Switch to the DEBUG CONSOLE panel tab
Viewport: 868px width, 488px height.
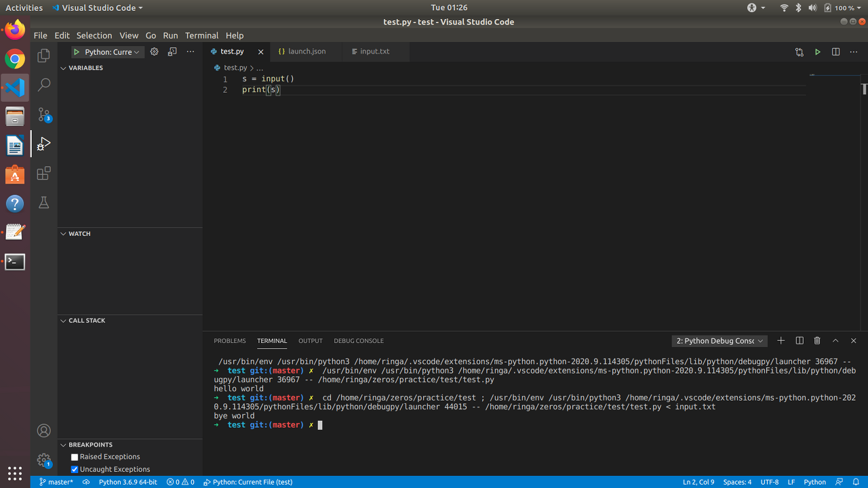coord(359,341)
